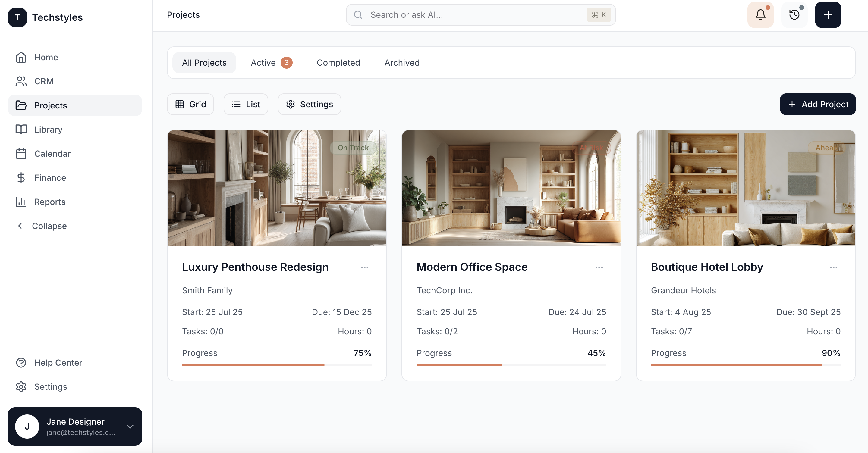This screenshot has width=868, height=453.
Task: Click the Add Project button
Action: point(817,104)
